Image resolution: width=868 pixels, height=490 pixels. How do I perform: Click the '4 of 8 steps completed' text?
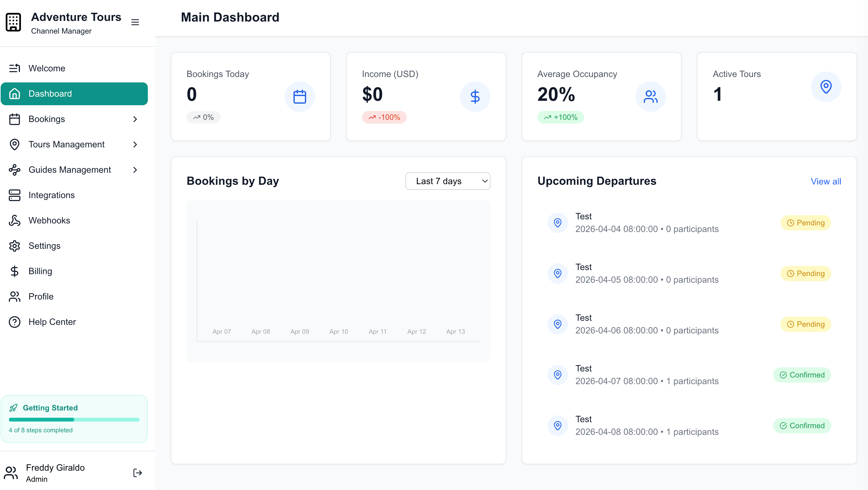[40, 430]
